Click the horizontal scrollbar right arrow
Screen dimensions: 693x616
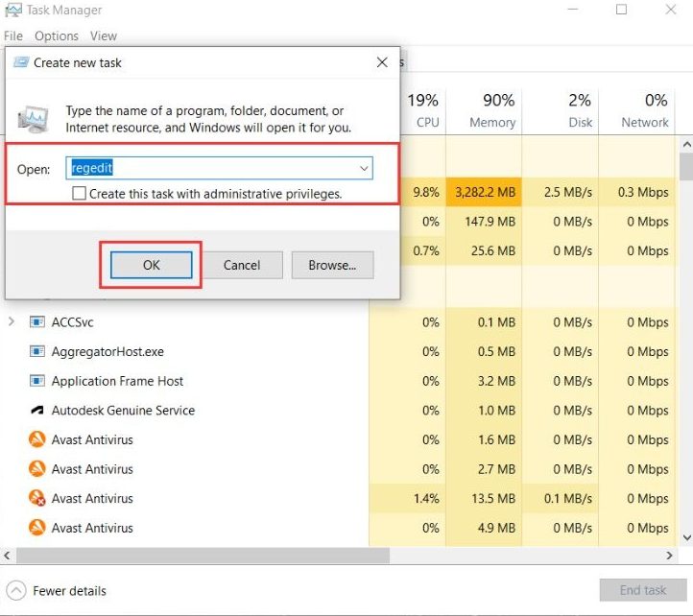[670, 555]
